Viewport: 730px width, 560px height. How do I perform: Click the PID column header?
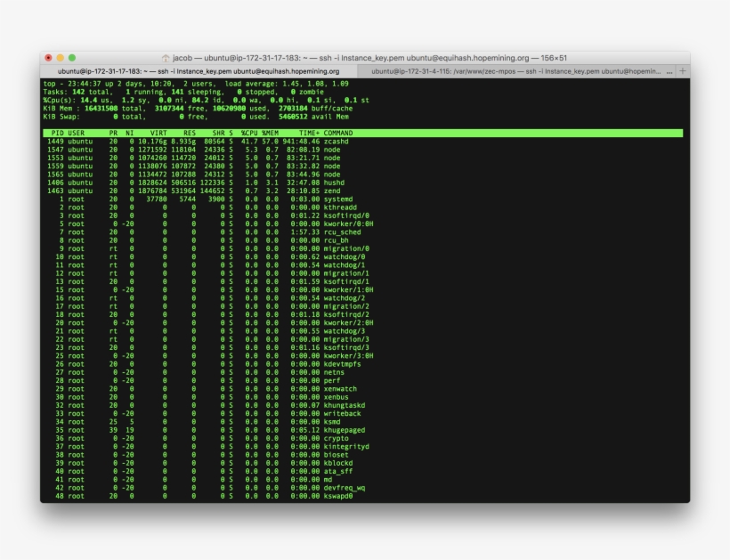coord(57,134)
